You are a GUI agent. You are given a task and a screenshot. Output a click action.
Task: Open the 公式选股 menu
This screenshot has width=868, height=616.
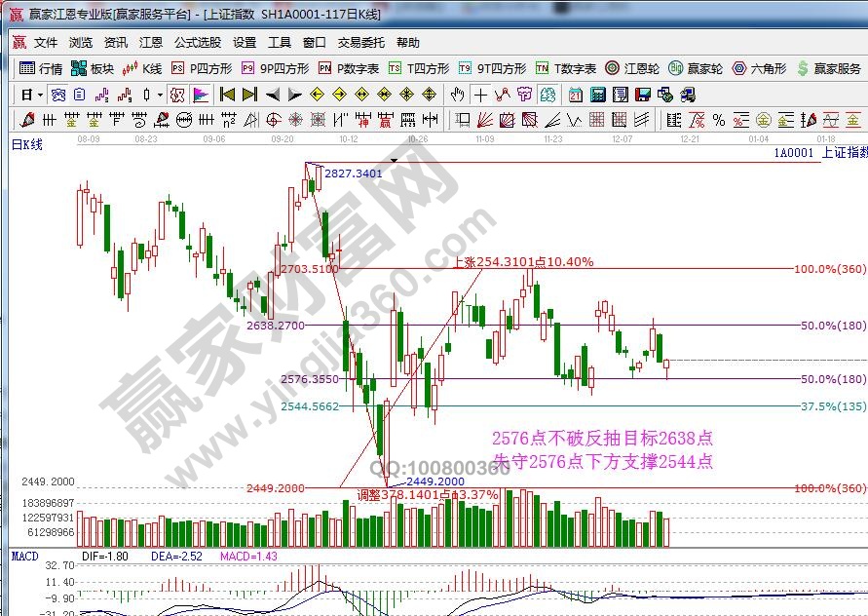tap(198, 43)
